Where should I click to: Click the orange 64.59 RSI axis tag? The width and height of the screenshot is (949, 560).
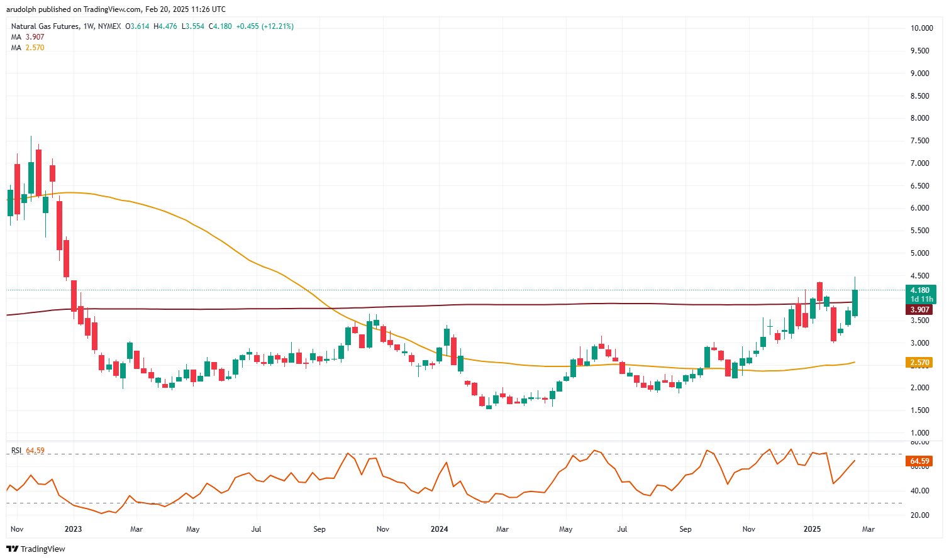(x=919, y=461)
